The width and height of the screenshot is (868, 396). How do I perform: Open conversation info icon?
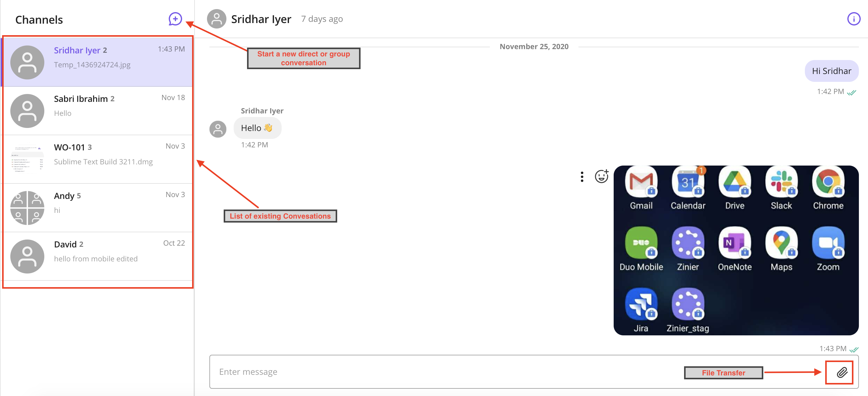pyautogui.click(x=853, y=19)
